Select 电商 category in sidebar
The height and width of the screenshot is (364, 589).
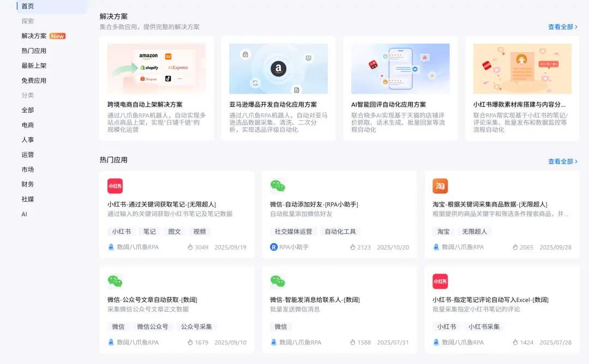coord(27,125)
